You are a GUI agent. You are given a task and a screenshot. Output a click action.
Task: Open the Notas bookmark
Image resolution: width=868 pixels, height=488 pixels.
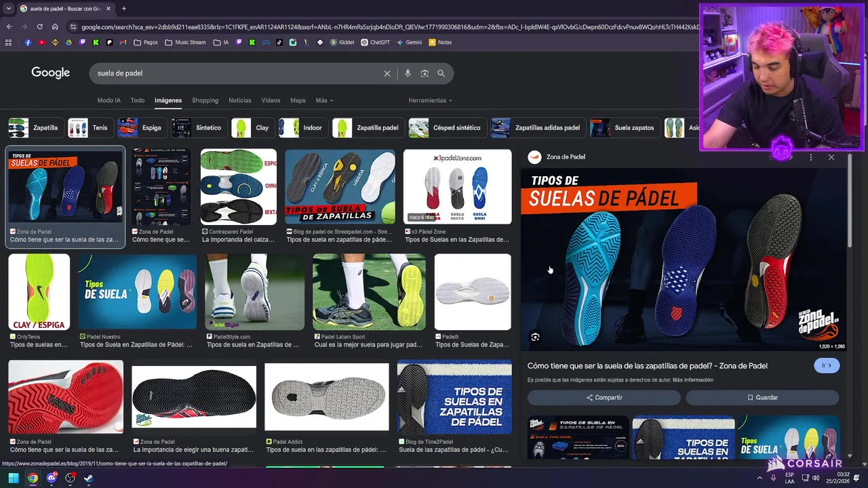coord(440,42)
